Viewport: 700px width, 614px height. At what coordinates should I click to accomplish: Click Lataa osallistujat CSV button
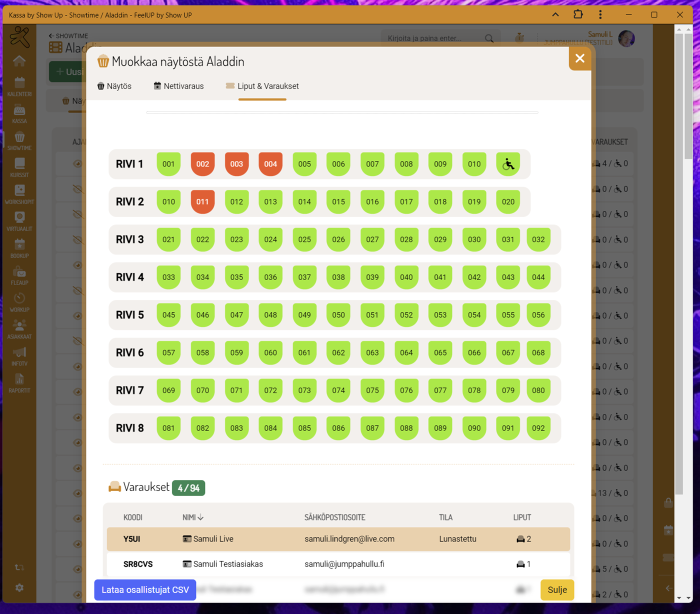(x=145, y=590)
